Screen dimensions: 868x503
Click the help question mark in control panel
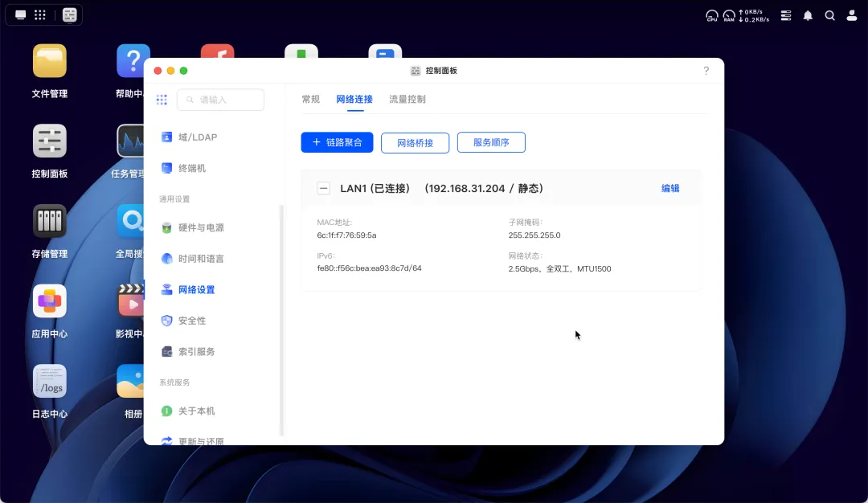[x=706, y=71]
